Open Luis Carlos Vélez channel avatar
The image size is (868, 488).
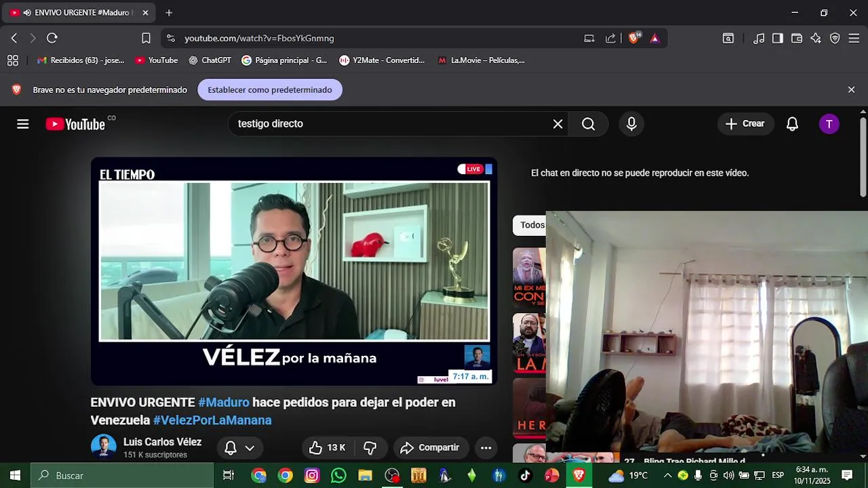[104, 447]
